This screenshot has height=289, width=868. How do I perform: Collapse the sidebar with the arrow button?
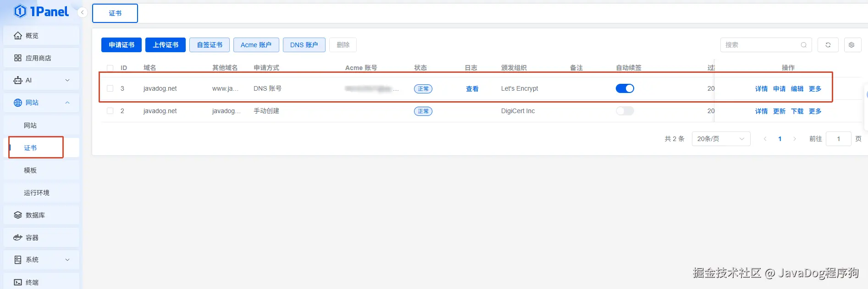(x=82, y=12)
